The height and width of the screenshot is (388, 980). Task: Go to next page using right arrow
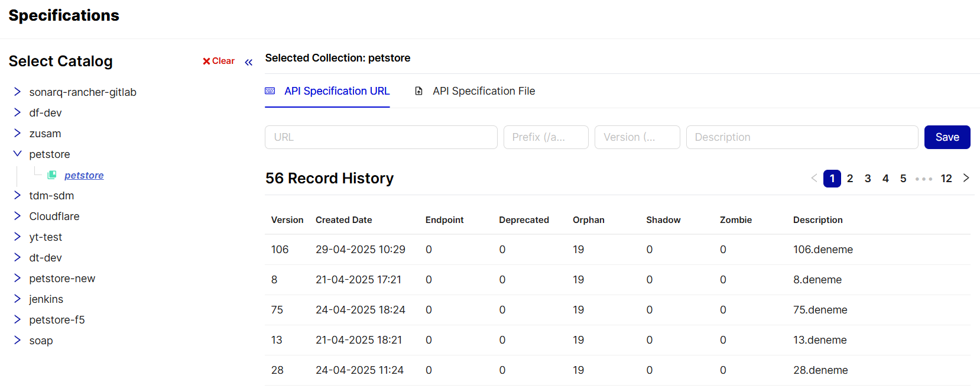coord(966,178)
